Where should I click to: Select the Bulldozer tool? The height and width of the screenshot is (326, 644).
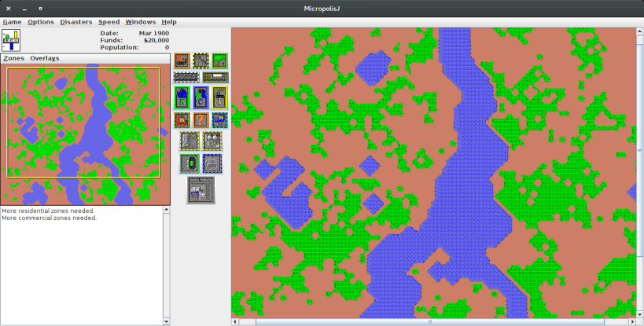click(x=182, y=60)
